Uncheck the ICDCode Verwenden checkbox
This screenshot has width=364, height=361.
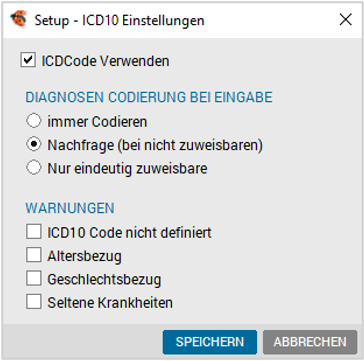coord(28,60)
